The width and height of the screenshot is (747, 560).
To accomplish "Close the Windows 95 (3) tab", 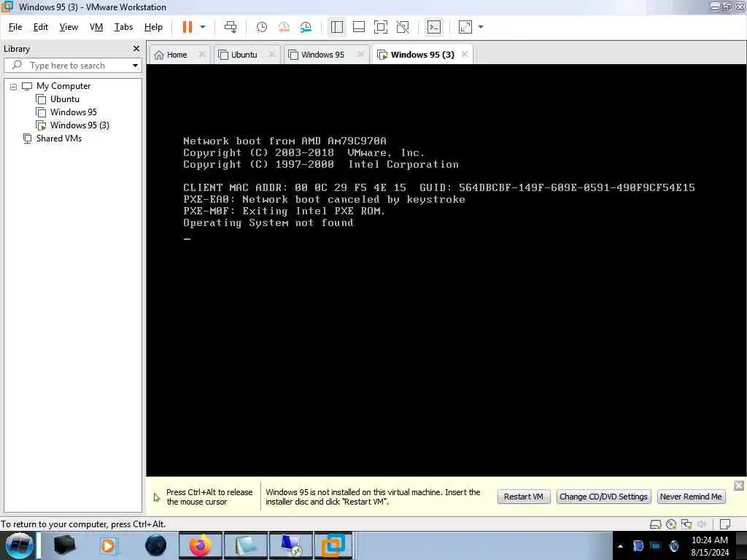I will (465, 54).
